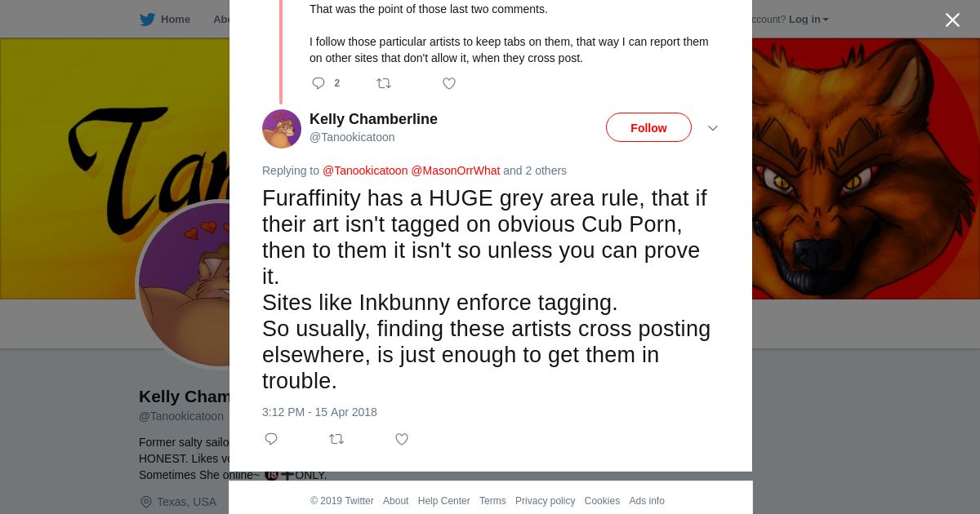The height and width of the screenshot is (514, 980).
Task: Reply to the upper tweet via speech bubble
Action: tap(318, 83)
